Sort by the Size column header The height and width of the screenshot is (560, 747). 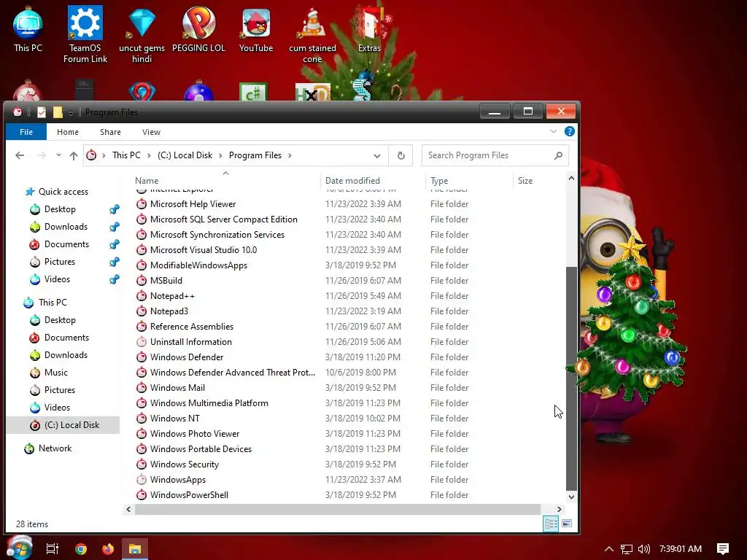coord(538,181)
